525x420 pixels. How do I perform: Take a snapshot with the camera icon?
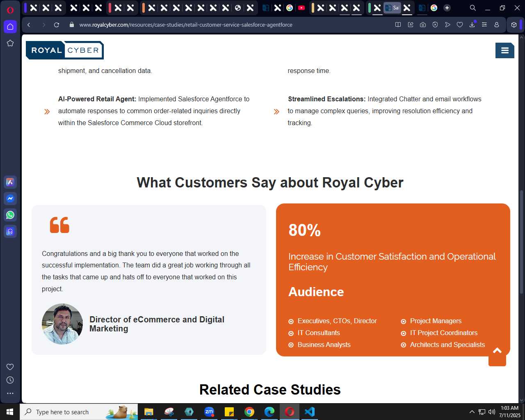[423, 25]
